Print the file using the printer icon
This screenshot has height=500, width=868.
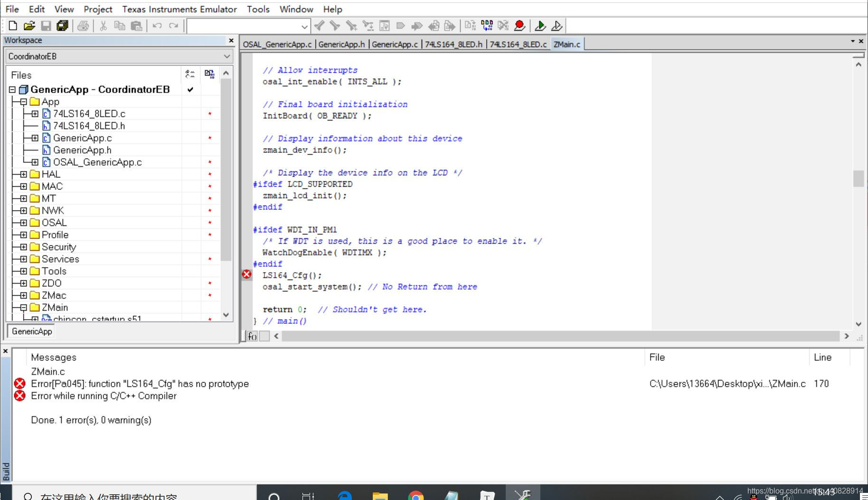83,26
